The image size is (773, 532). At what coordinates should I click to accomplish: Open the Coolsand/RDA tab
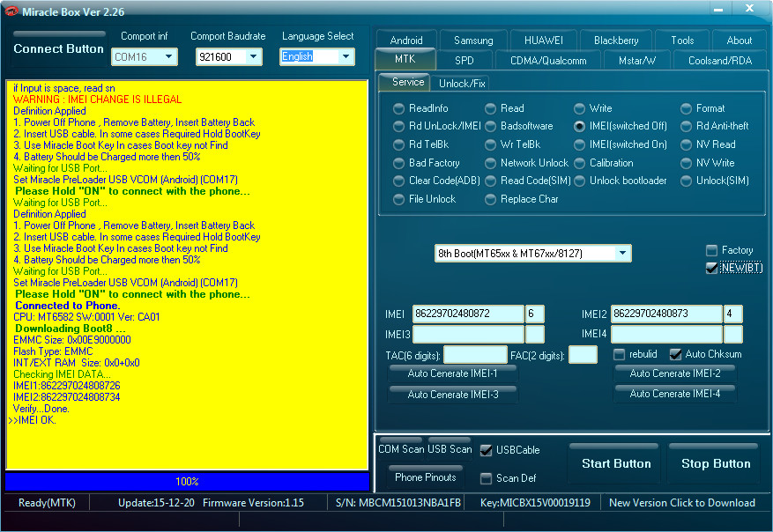720,61
